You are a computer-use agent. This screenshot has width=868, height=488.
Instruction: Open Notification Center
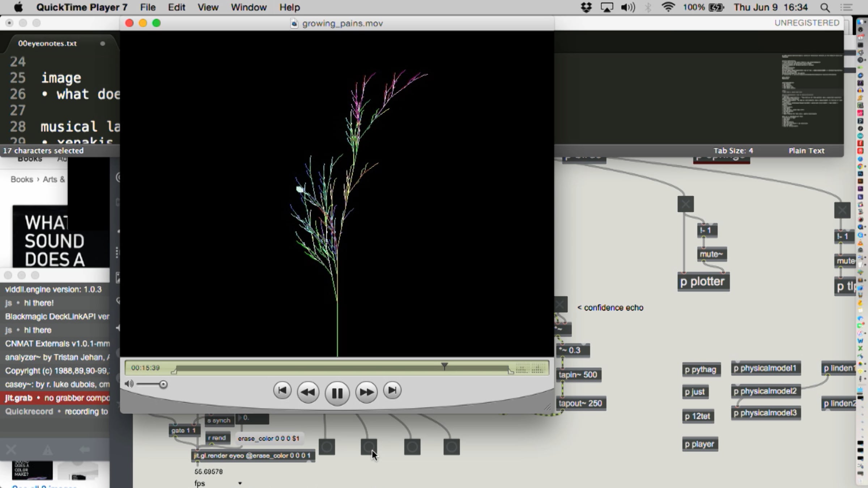point(846,7)
